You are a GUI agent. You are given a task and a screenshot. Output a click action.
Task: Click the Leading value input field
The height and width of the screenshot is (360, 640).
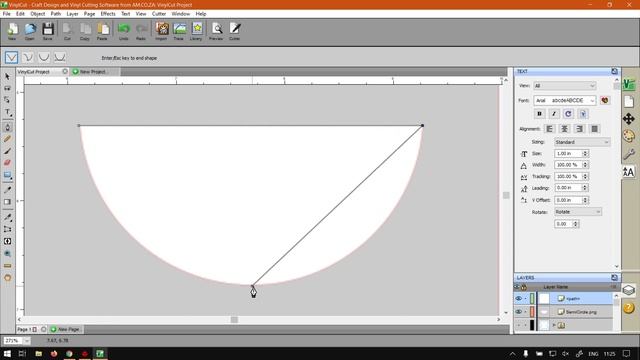coord(568,188)
